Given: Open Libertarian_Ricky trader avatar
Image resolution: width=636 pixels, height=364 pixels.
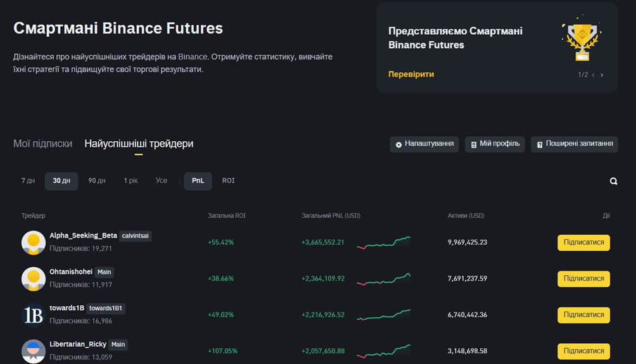Looking at the screenshot, I should tap(34, 351).
